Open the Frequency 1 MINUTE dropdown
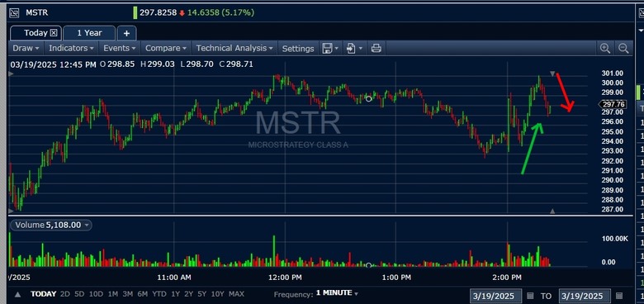The width and height of the screenshot is (644, 304). point(337,293)
